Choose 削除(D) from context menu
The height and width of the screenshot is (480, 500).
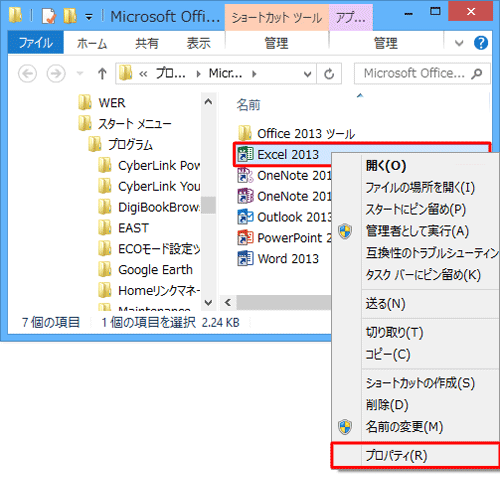(387, 405)
